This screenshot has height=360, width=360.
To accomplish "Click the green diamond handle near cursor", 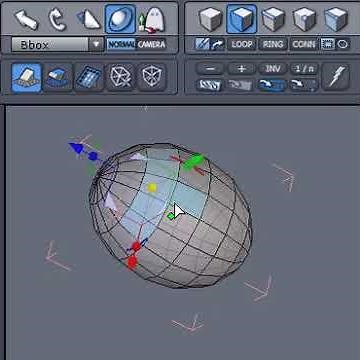I will [171, 216].
